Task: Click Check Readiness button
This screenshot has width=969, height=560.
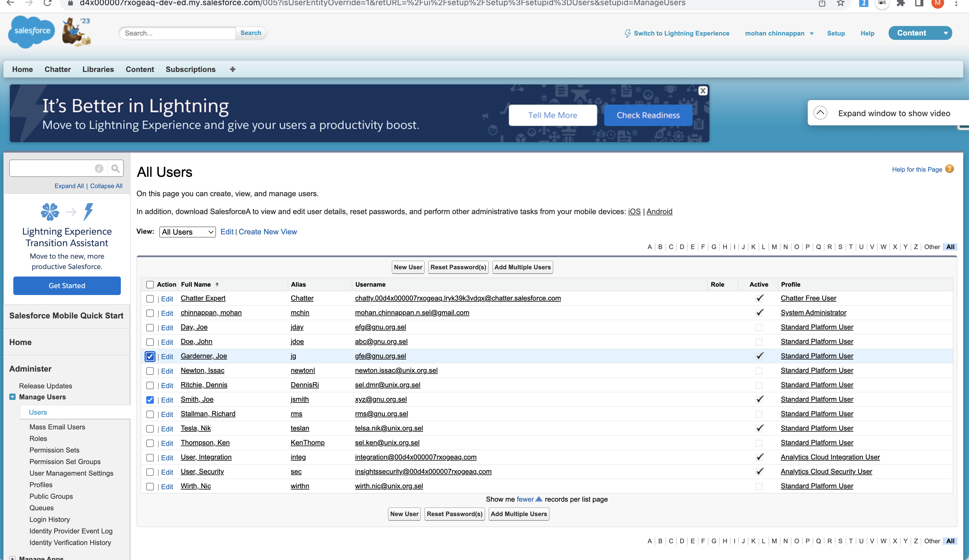Action: pyautogui.click(x=648, y=115)
